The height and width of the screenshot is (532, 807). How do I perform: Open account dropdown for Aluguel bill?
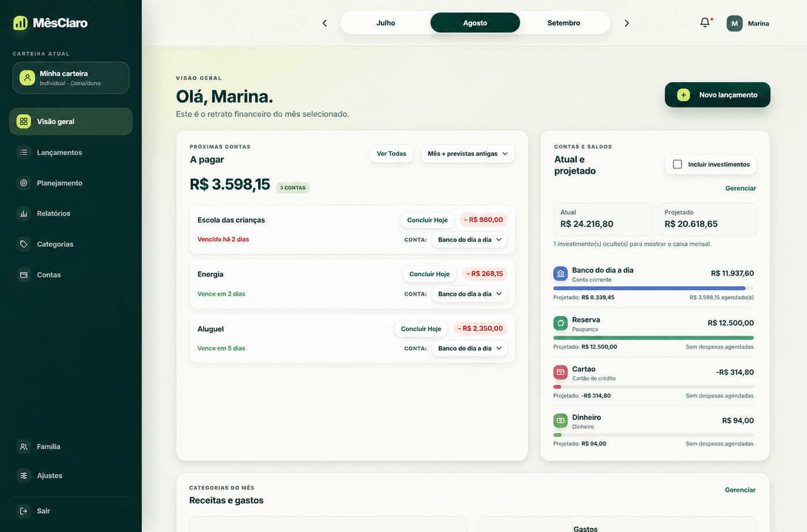(469, 348)
